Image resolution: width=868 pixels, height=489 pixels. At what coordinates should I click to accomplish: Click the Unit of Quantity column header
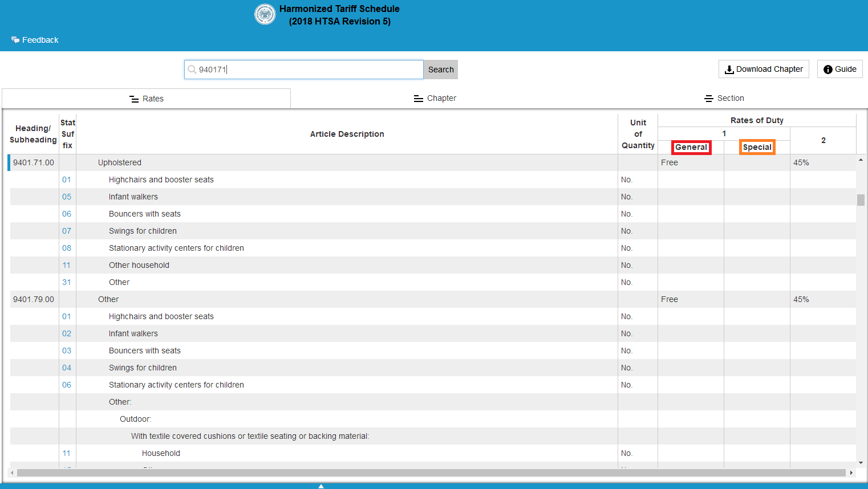(638, 134)
